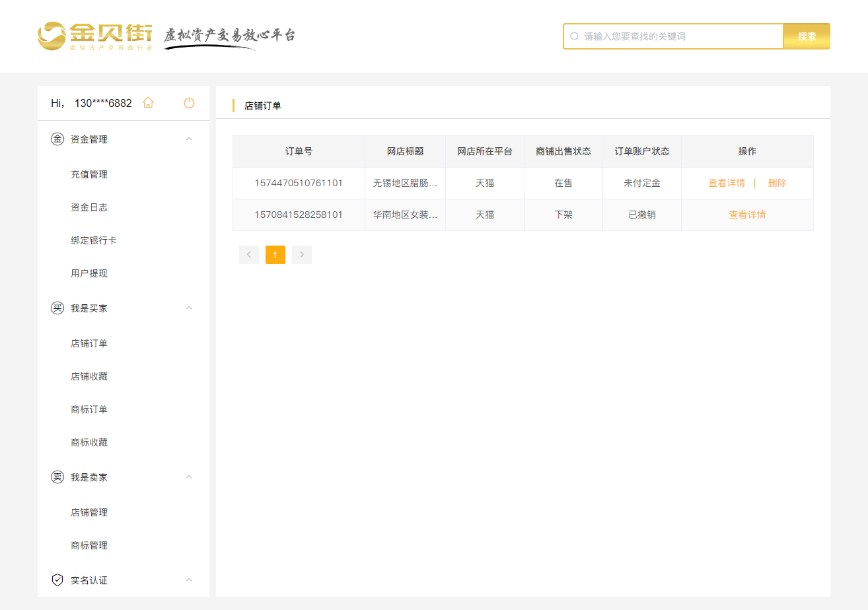Click the 订单号 column header
The height and width of the screenshot is (610, 868).
pos(299,151)
